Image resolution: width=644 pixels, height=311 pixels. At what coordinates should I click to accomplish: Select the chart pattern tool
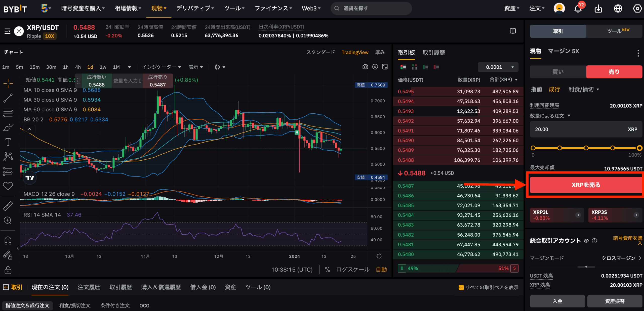point(8,157)
